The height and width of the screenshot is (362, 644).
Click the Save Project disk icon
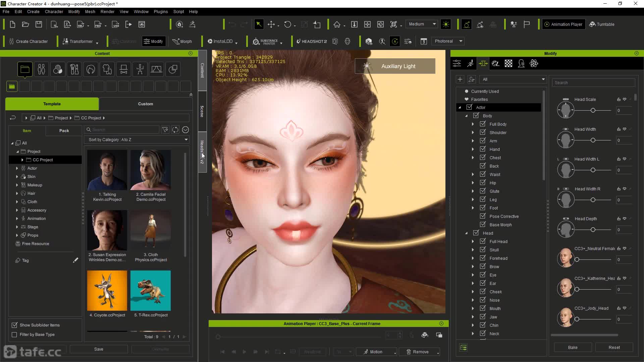click(39, 24)
